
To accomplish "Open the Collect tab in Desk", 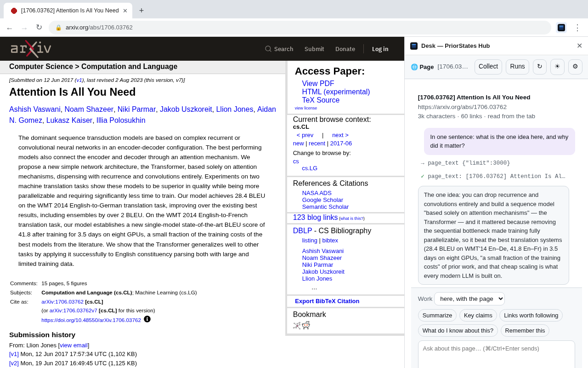I will pyautogui.click(x=488, y=67).
